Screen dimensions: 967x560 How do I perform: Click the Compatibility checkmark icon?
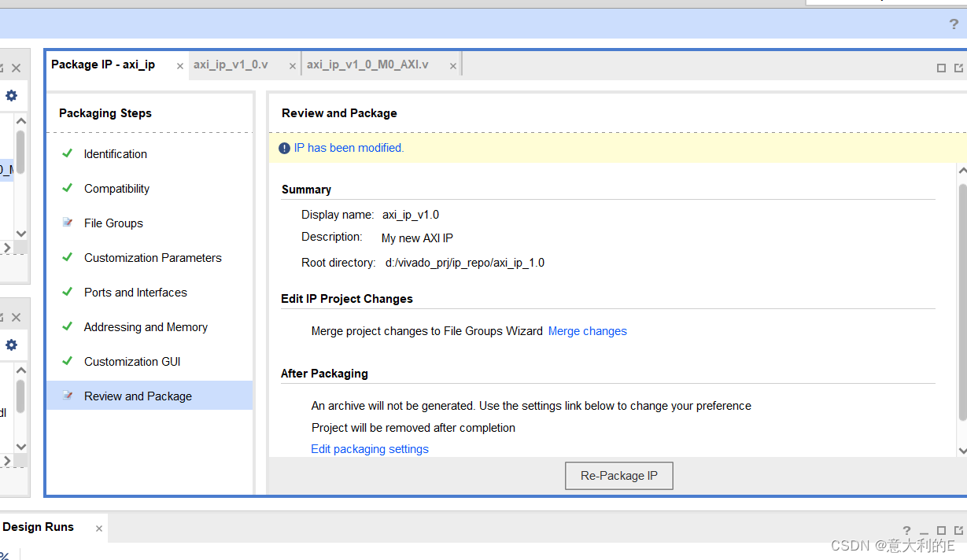pyautogui.click(x=68, y=188)
